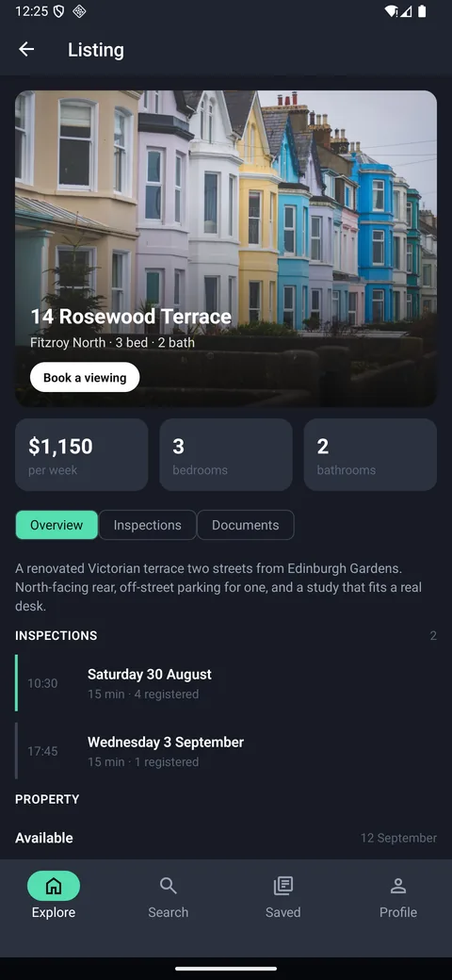
Task: Tap the back arrow icon
Action: 26,49
